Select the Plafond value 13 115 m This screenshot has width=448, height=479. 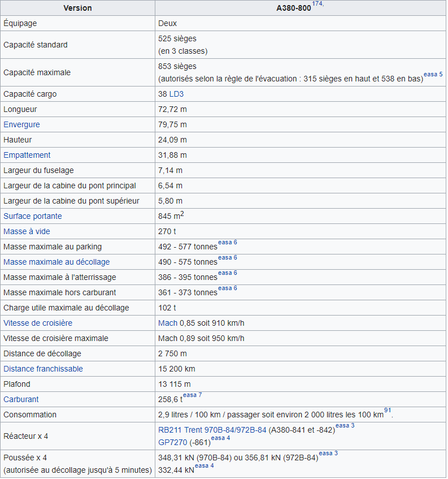click(175, 385)
